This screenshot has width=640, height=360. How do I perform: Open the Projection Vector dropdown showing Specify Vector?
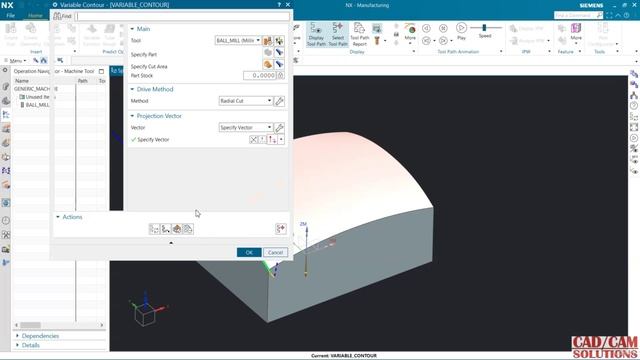pos(245,128)
